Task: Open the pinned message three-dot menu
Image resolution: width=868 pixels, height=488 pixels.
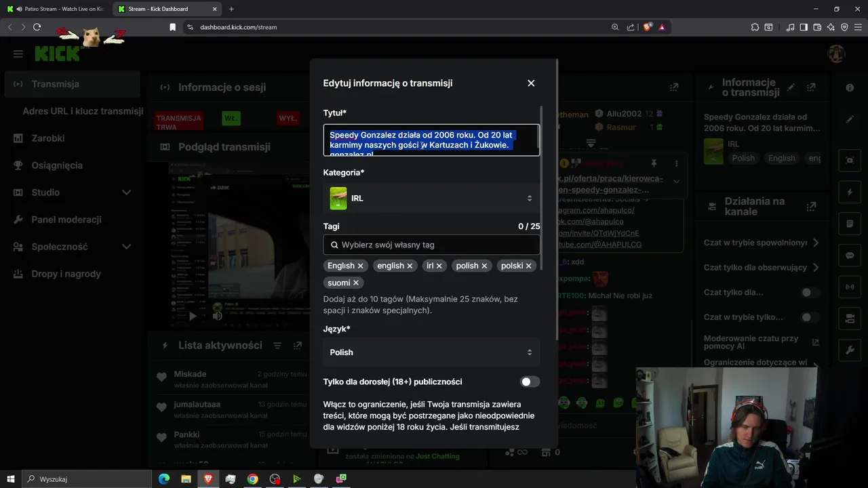Action: (x=676, y=163)
